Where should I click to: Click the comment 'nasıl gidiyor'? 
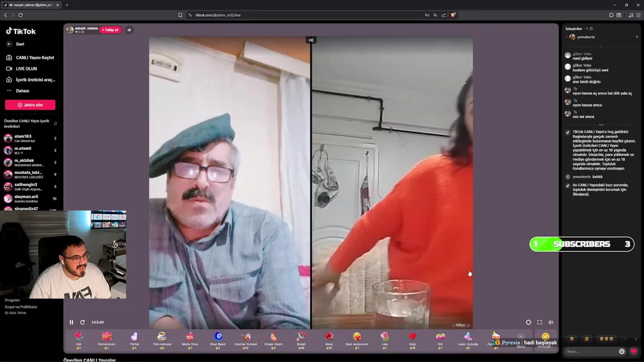(583, 58)
